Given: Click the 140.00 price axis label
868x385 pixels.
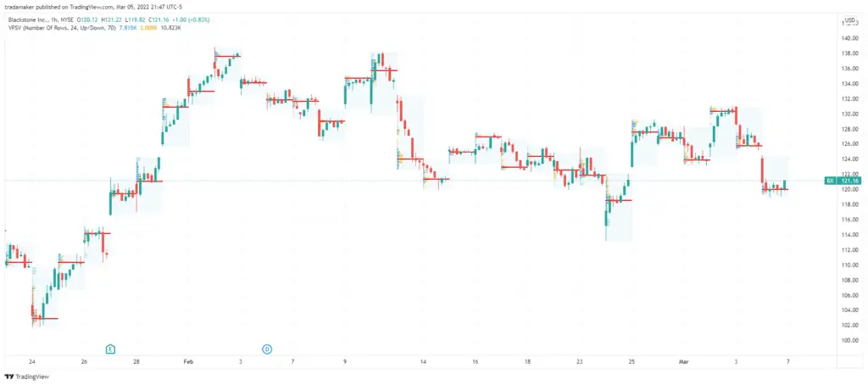Looking at the screenshot, I should click(x=849, y=38).
